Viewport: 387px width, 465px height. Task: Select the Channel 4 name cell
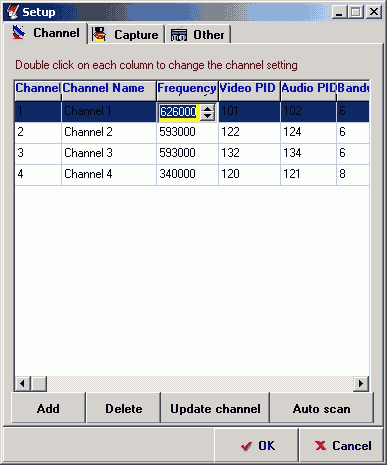click(109, 174)
